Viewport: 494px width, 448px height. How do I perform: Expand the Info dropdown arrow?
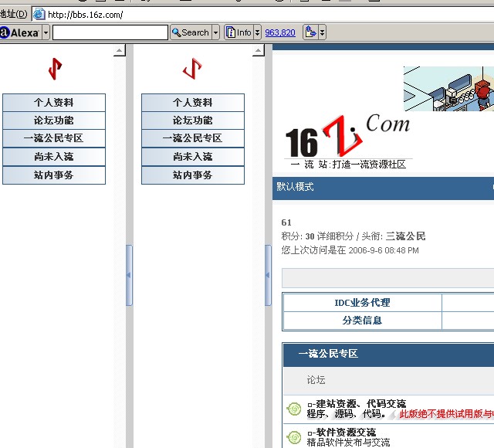click(x=257, y=32)
